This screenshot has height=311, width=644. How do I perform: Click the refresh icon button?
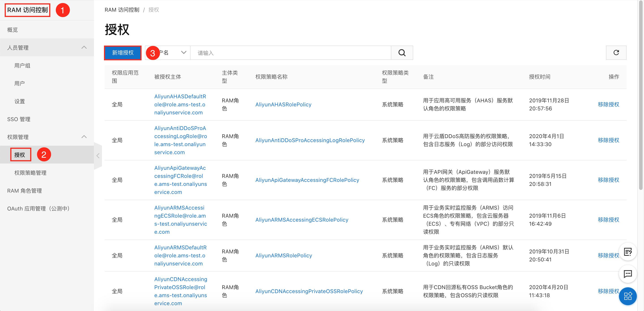click(616, 53)
